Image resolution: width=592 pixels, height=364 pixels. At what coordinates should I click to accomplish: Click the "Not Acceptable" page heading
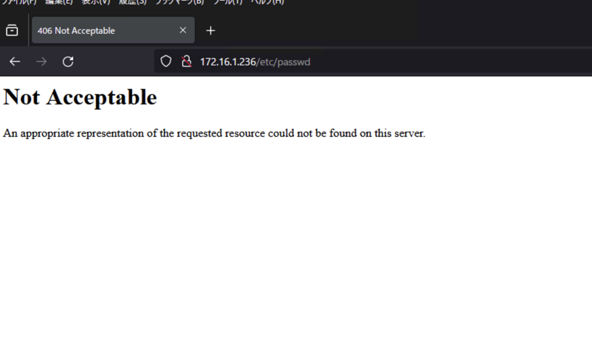click(x=80, y=97)
